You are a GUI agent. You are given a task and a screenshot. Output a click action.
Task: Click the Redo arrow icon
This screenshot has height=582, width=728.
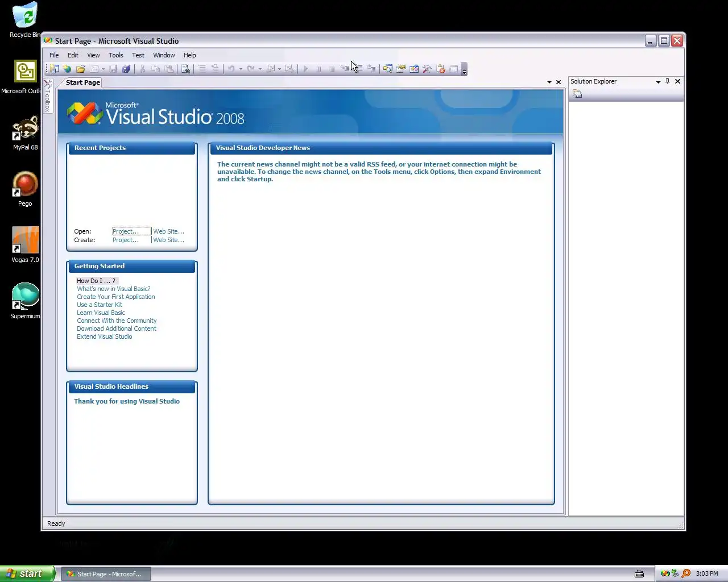(250, 69)
